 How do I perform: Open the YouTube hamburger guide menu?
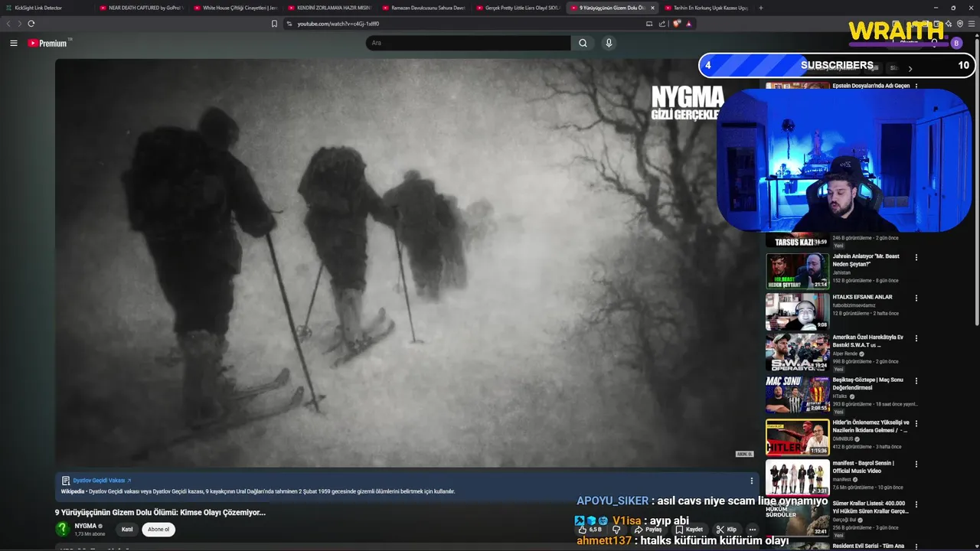tap(13, 43)
